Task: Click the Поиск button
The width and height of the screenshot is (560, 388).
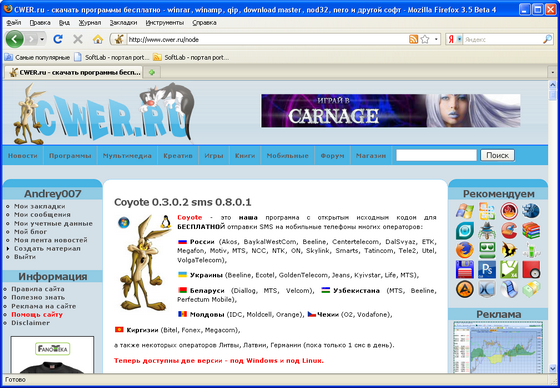Action: coord(498,155)
